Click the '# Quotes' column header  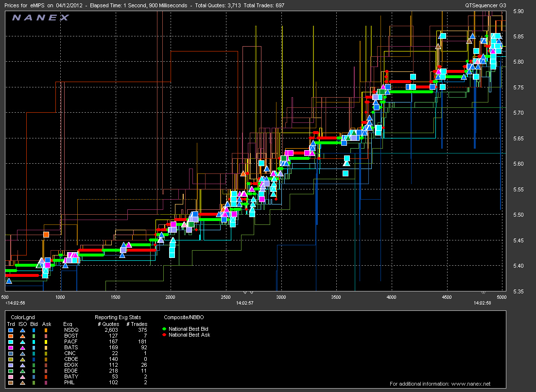[x=108, y=324]
